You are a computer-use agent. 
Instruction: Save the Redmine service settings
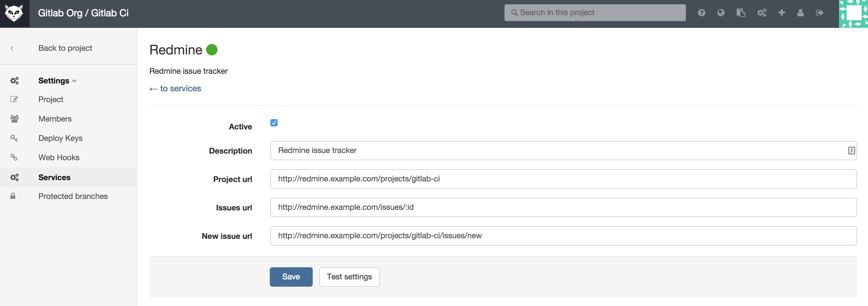[x=291, y=277]
